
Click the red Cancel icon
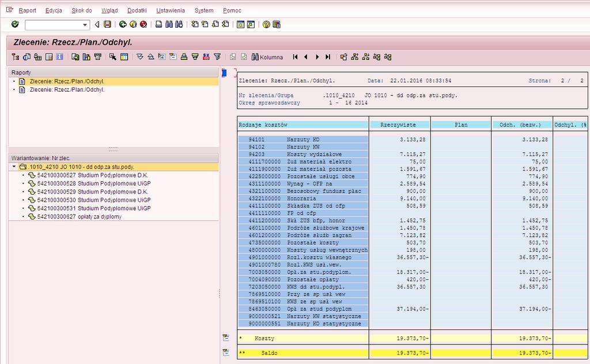[143, 24]
